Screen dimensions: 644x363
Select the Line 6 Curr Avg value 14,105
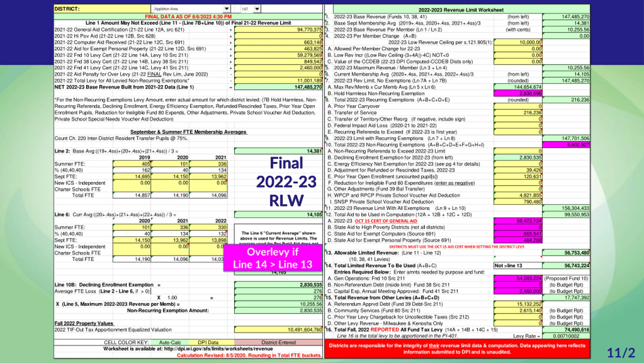(x=278, y=215)
